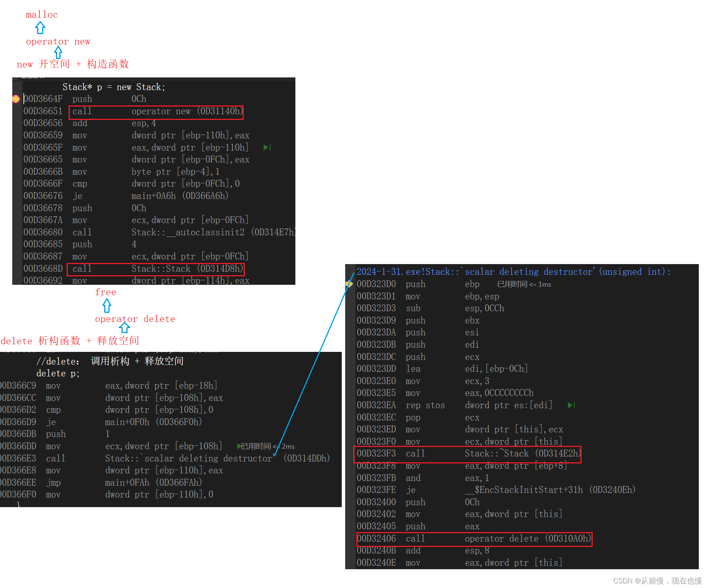The image size is (708, 588).
Task: Click the 已用时间 <= 1ms perf tip
Action: point(524,284)
